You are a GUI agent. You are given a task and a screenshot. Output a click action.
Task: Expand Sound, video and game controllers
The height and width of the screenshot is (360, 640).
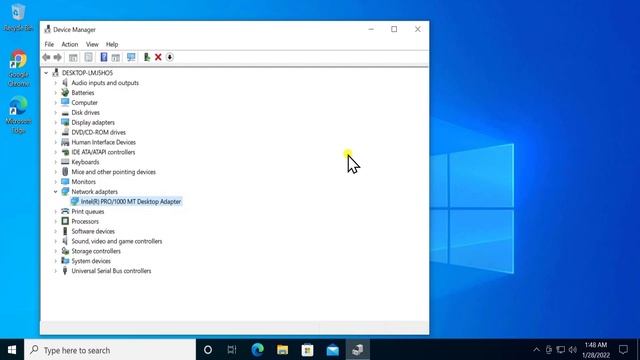pos(56,241)
